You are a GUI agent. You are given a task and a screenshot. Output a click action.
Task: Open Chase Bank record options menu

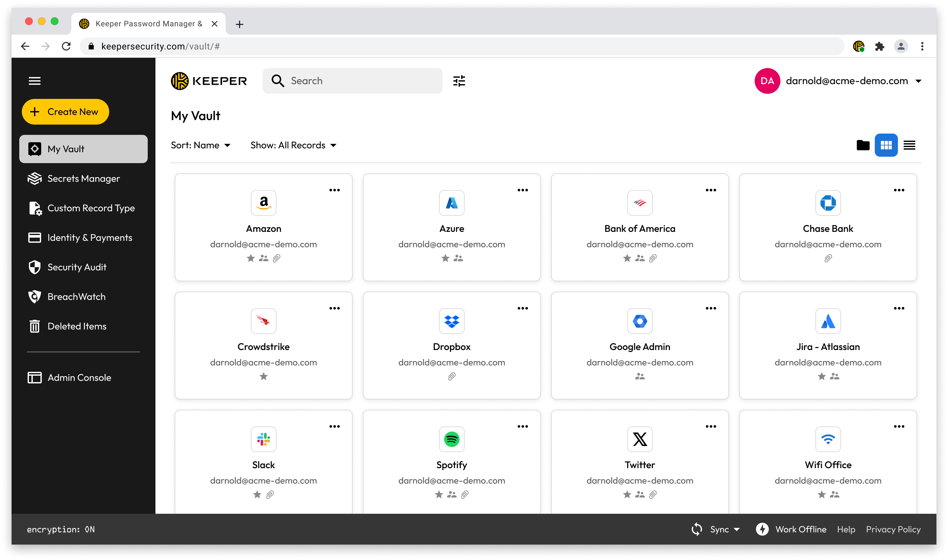pos(899,190)
